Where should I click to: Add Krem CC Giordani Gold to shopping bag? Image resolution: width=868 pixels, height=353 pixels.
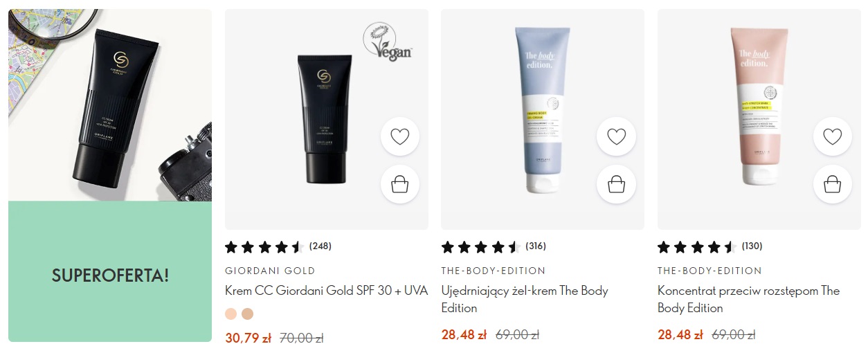(x=400, y=184)
